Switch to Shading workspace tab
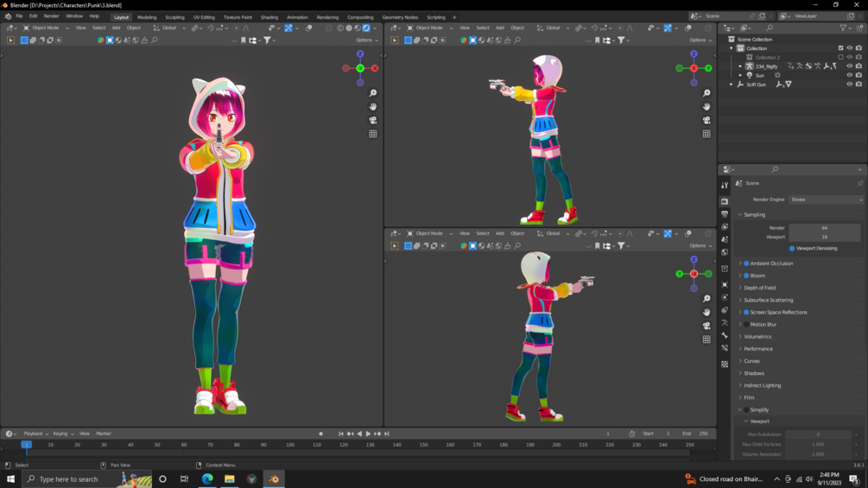 point(269,17)
